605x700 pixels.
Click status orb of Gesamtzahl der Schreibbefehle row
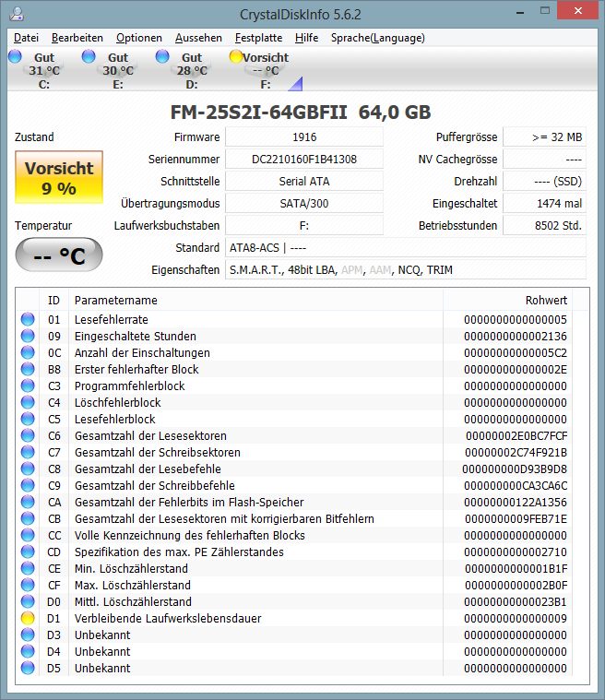tap(28, 485)
